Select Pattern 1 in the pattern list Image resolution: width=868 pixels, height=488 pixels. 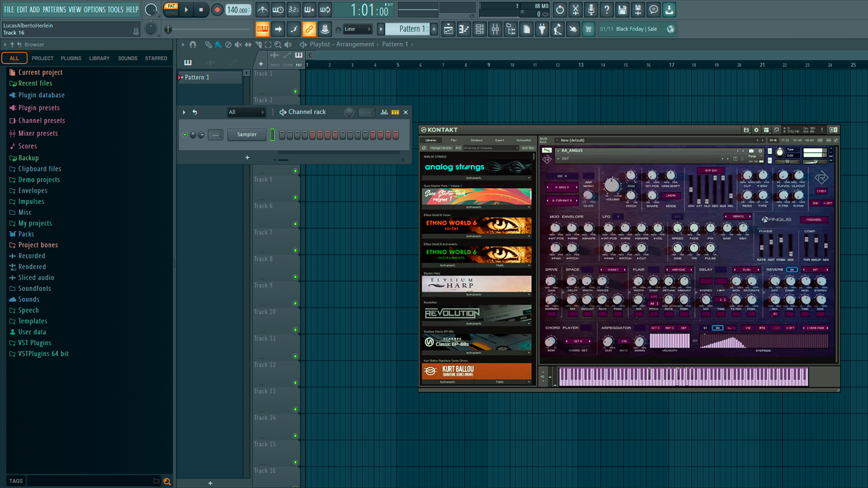210,78
